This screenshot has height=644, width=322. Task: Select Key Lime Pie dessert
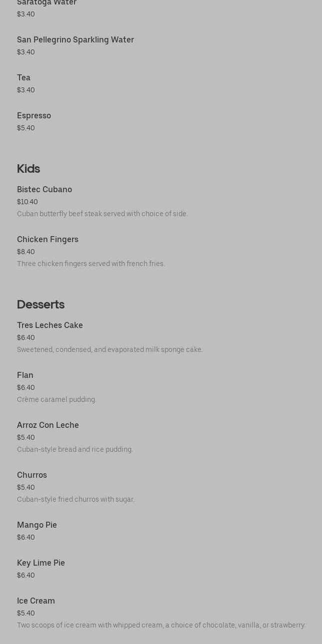click(41, 563)
